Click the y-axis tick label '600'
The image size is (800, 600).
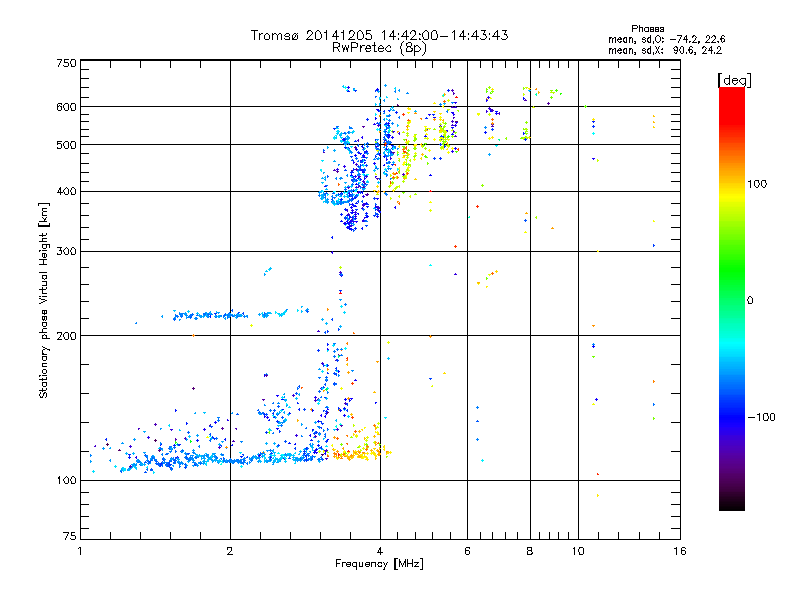pyautogui.click(x=67, y=107)
